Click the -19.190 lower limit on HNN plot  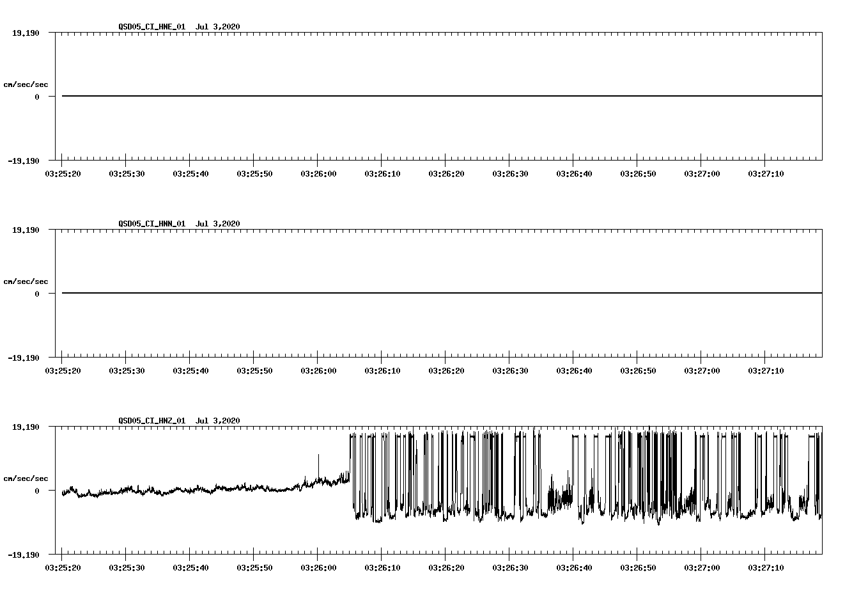click(24, 358)
